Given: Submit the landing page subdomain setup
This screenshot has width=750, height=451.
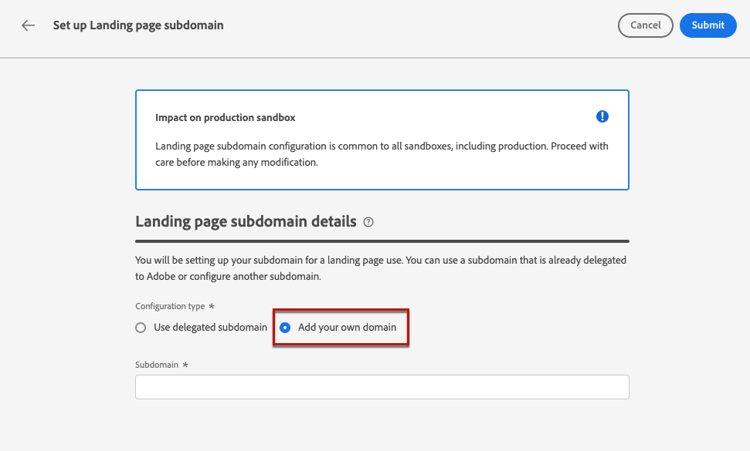Looking at the screenshot, I should [708, 25].
